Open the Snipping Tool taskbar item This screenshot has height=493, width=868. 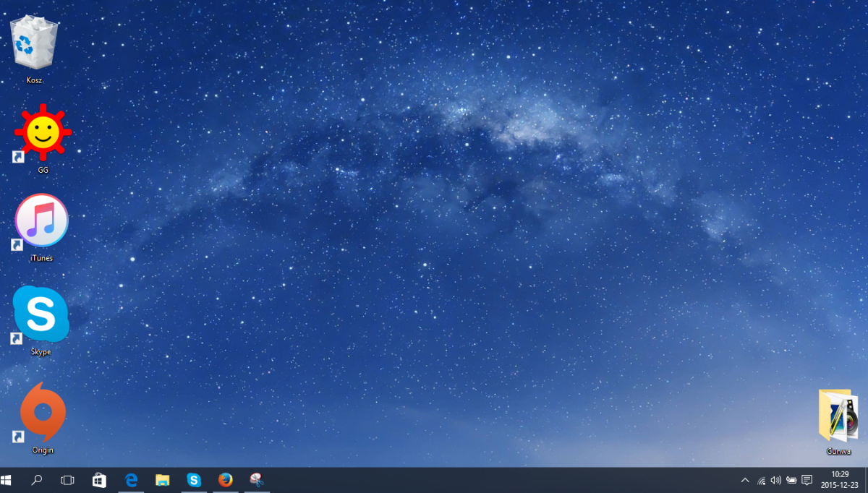click(x=257, y=480)
